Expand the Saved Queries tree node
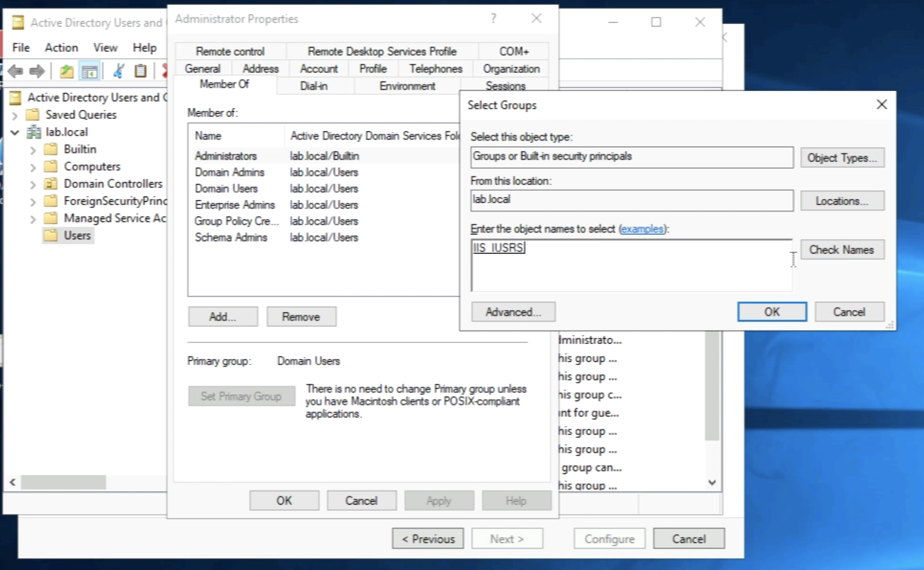924x570 pixels. tap(15, 115)
